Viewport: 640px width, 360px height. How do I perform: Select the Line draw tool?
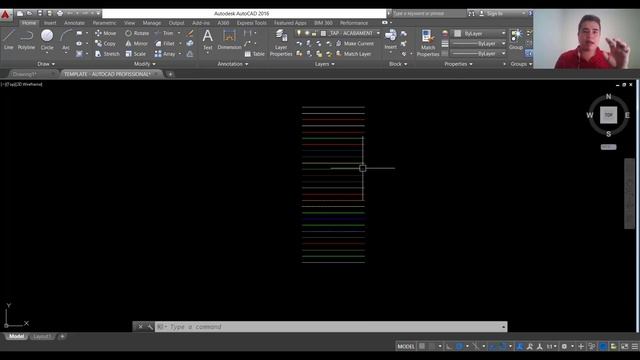tap(9, 40)
